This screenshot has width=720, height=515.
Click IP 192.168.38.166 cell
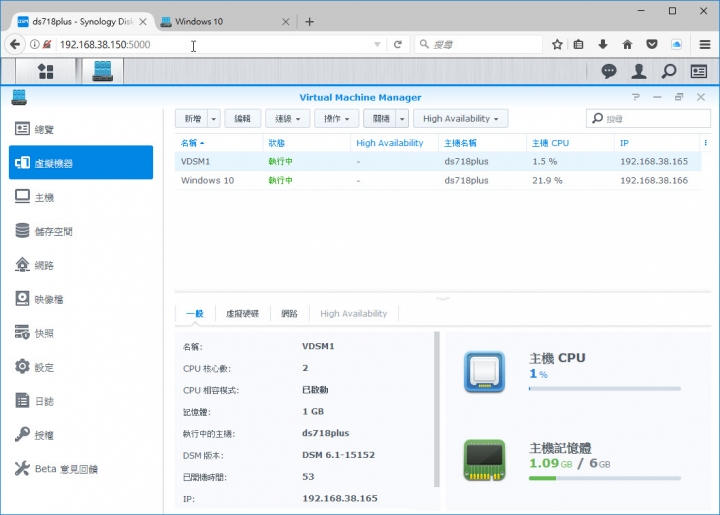654,180
